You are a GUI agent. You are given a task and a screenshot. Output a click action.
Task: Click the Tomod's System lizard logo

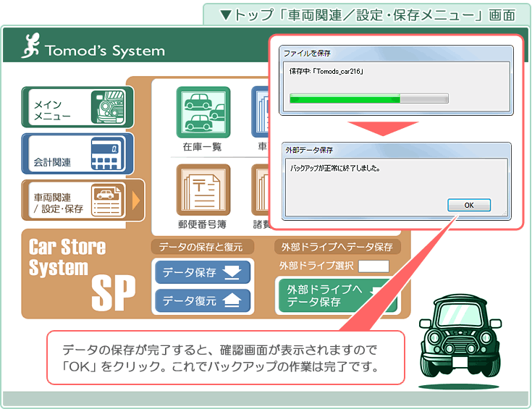click(x=31, y=46)
